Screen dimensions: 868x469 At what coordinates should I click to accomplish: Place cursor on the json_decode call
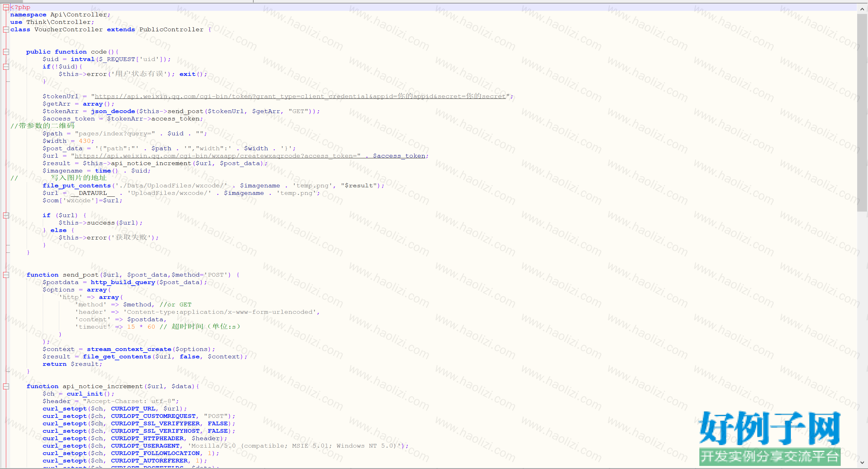pyautogui.click(x=113, y=112)
